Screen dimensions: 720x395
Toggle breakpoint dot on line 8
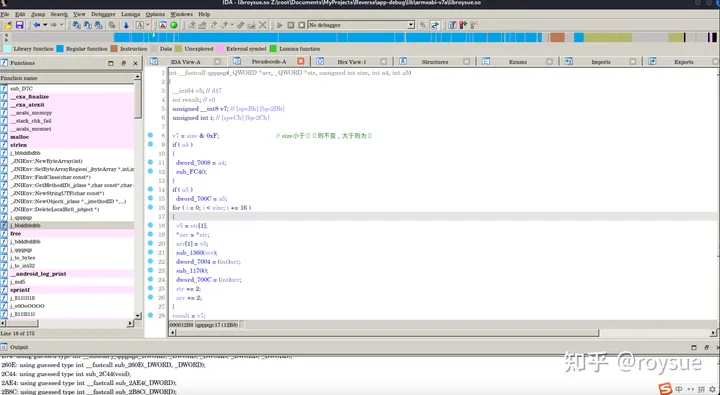(150, 135)
